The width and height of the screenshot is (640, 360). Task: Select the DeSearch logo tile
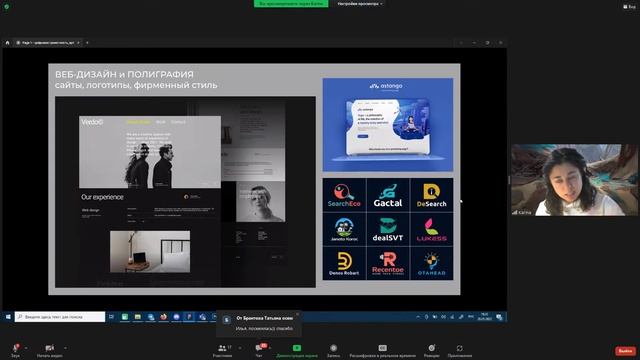[x=431, y=195]
